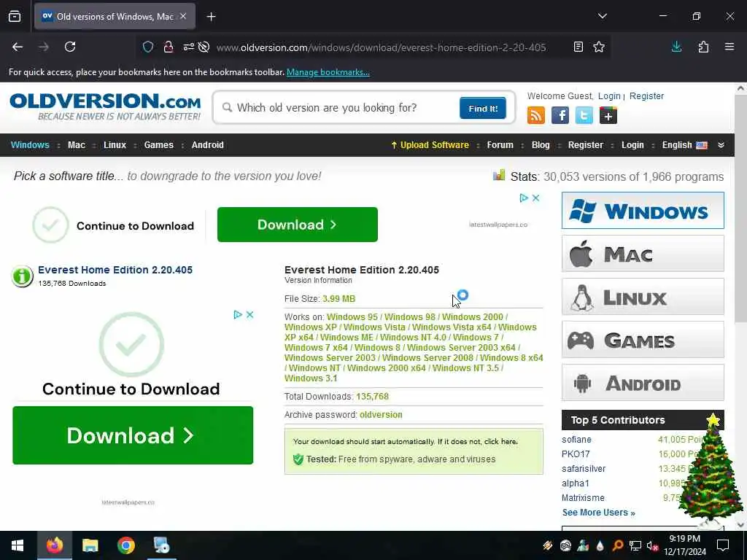
Task: Click the safarisilver contributor name
Action: [584, 469]
